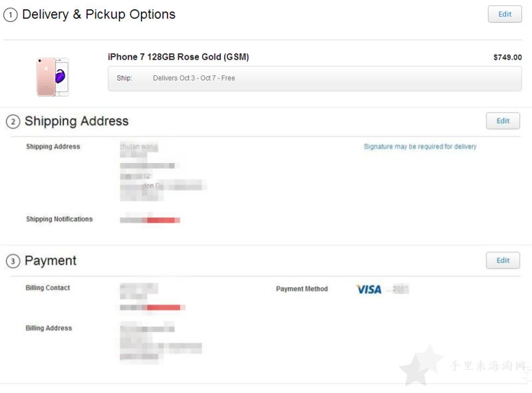The height and width of the screenshot is (393, 532).
Task: Click the iPhone 7 Rose Gold thumbnail
Action: pyautogui.click(x=53, y=76)
